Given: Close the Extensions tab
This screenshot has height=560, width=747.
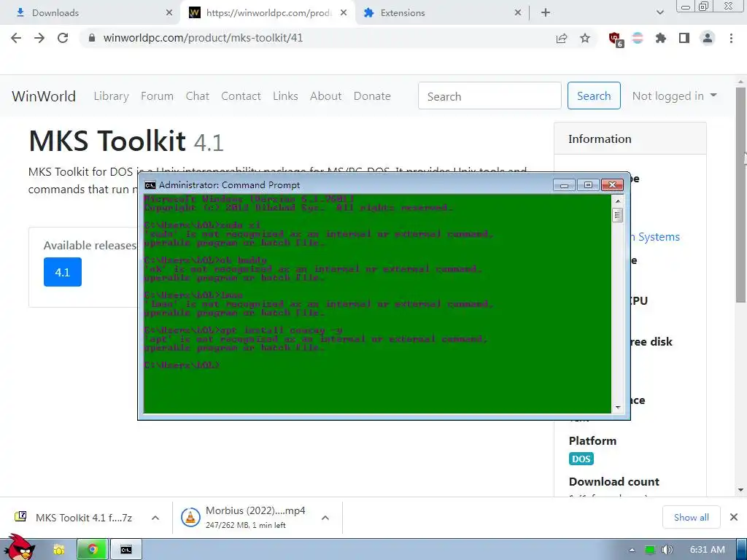Looking at the screenshot, I should tap(518, 13).
